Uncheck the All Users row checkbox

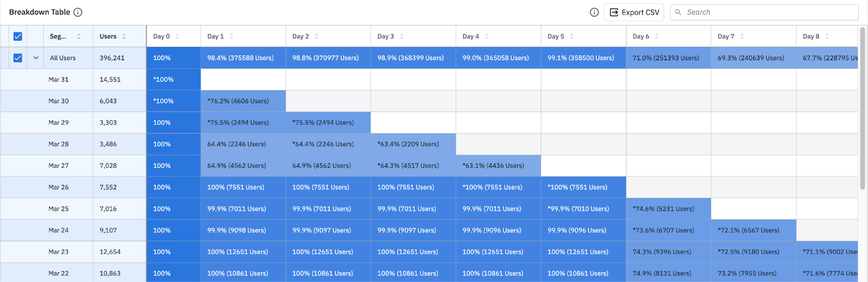click(18, 58)
